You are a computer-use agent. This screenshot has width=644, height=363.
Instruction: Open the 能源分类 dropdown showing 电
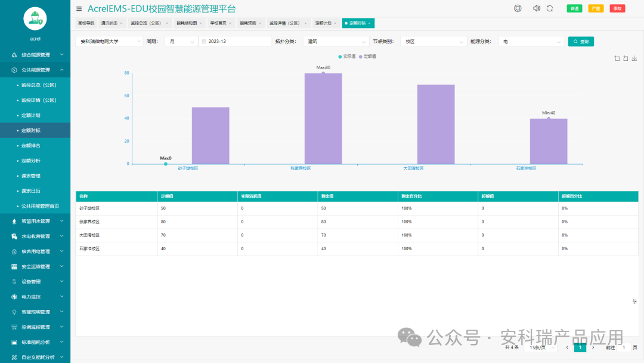coord(531,42)
